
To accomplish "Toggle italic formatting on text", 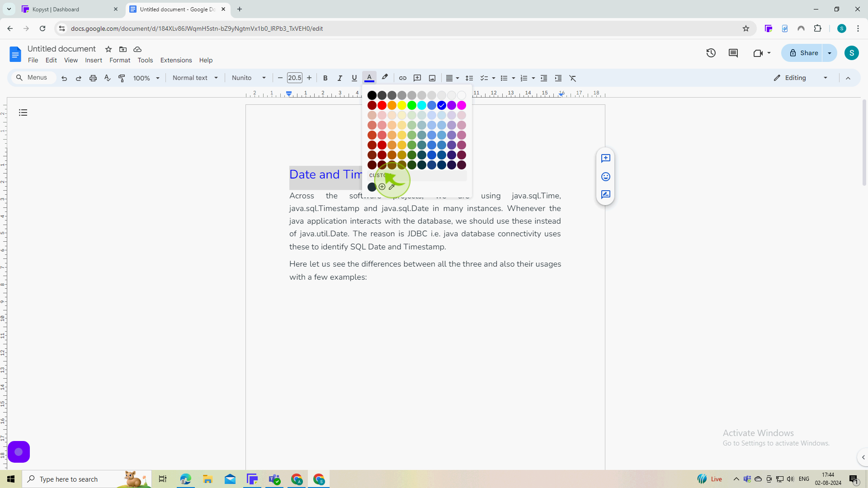I will pyautogui.click(x=340, y=78).
